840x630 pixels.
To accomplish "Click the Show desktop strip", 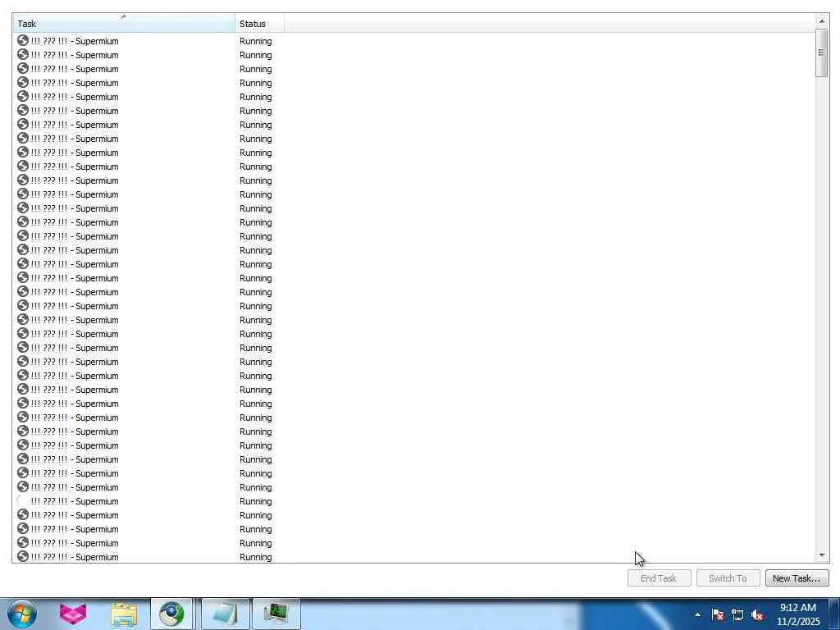I will pos(833,614).
